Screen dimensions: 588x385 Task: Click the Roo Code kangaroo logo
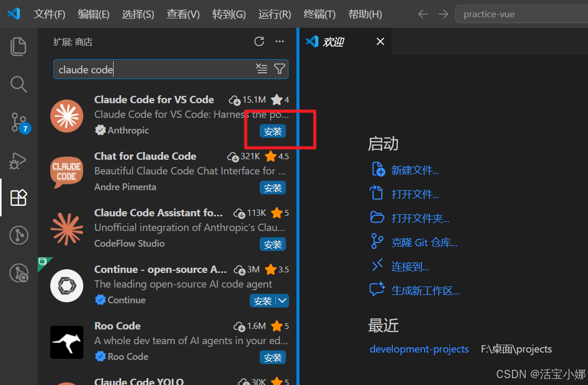coord(66,342)
